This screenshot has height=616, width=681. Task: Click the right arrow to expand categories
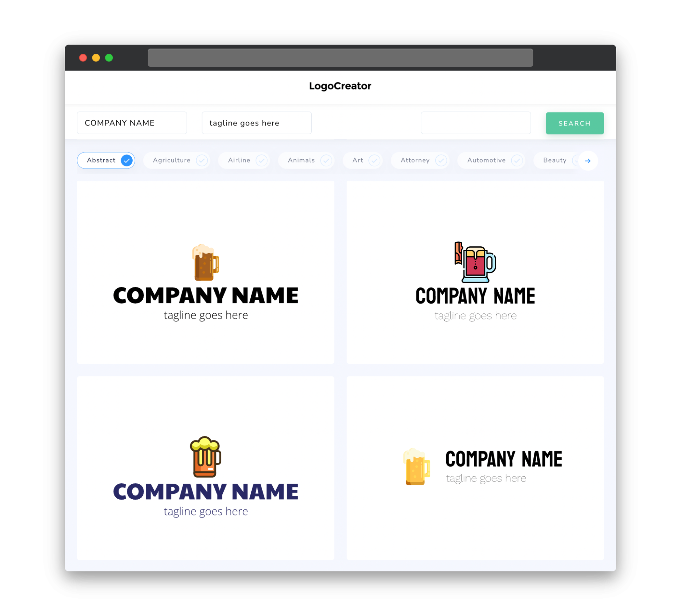588,160
